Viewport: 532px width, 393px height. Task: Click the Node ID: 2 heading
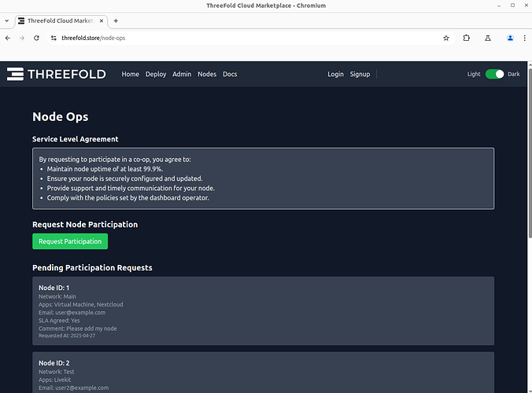(x=54, y=363)
